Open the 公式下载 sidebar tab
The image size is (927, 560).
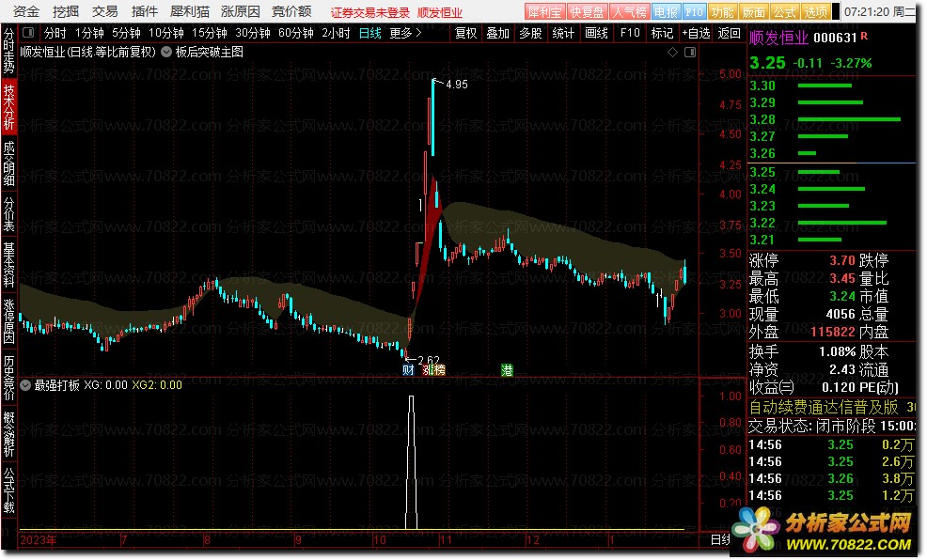point(8,490)
